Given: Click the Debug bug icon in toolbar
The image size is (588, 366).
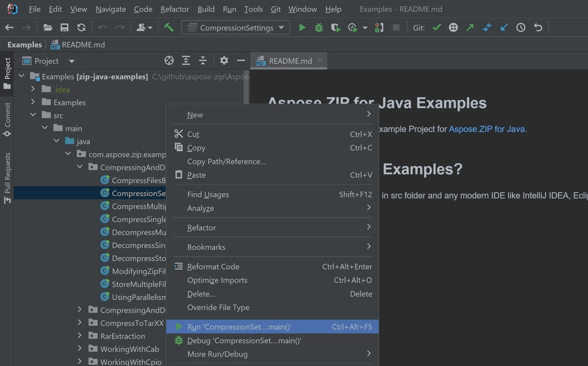Looking at the screenshot, I should [x=319, y=28].
